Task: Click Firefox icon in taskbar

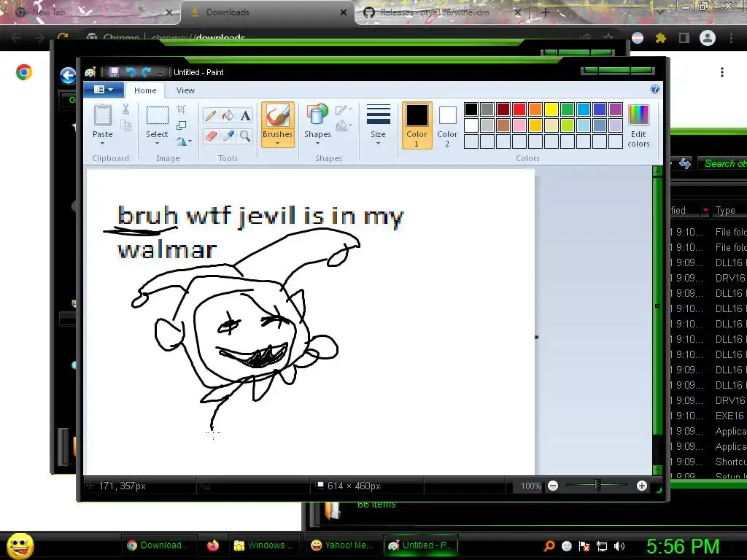Action: (213, 545)
